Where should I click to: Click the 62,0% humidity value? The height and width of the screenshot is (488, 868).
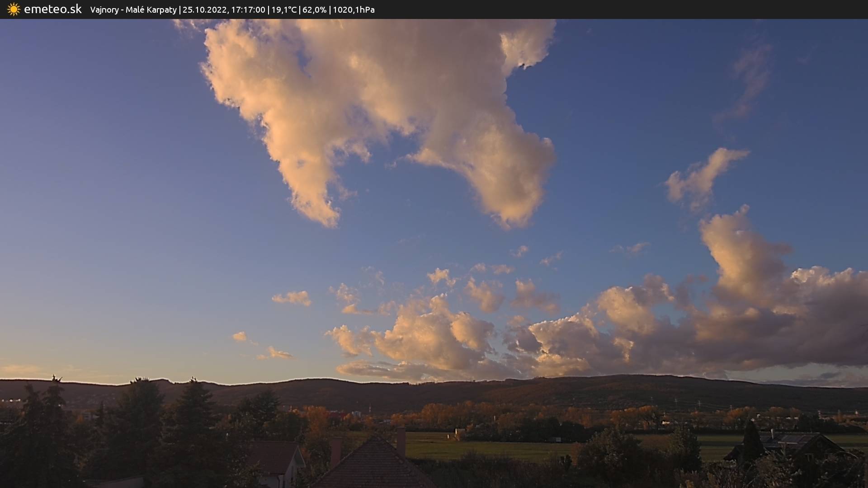point(314,9)
